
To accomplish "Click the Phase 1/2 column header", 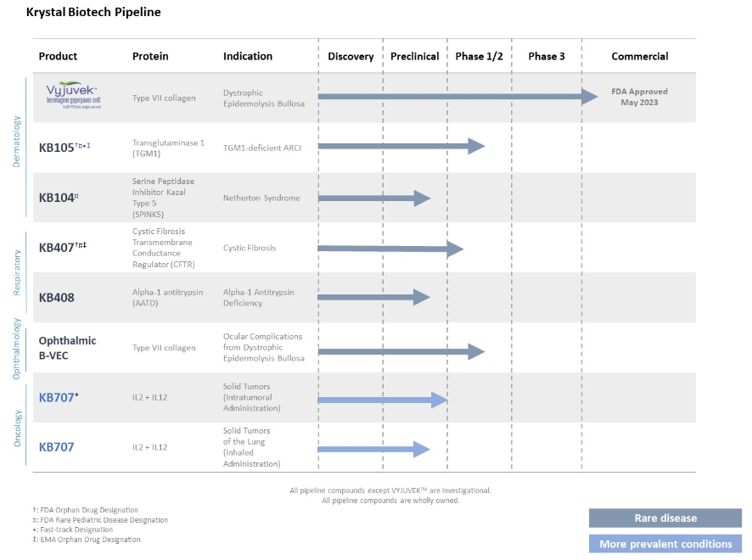I will [x=479, y=57].
